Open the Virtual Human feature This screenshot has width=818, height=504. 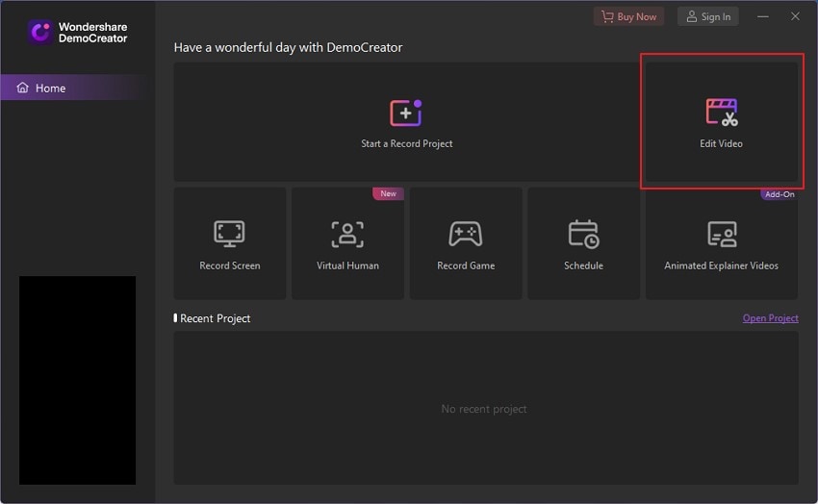pyautogui.click(x=347, y=243)
